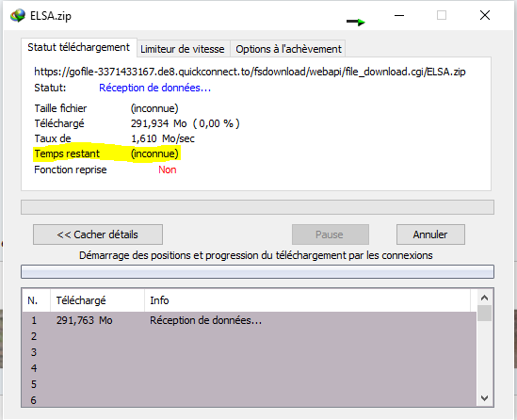Close the ELSA.zip download window

485,15
